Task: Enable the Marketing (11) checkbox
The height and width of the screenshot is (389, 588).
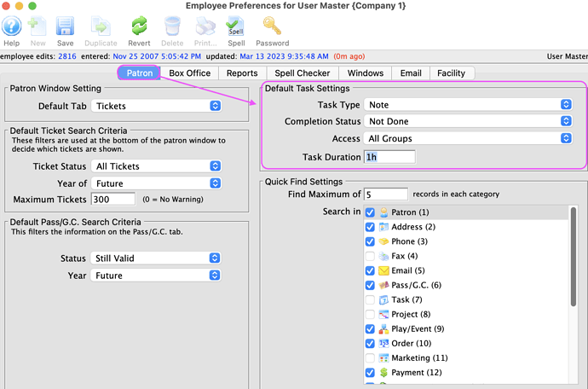Action: [x=370, y=358]
